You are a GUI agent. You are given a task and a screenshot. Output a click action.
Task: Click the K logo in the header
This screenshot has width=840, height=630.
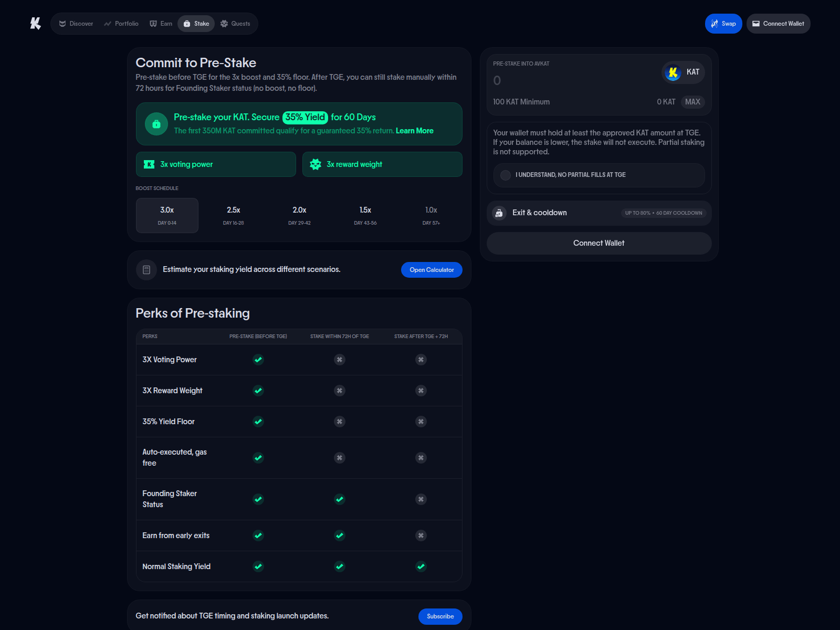pos(35,24)
